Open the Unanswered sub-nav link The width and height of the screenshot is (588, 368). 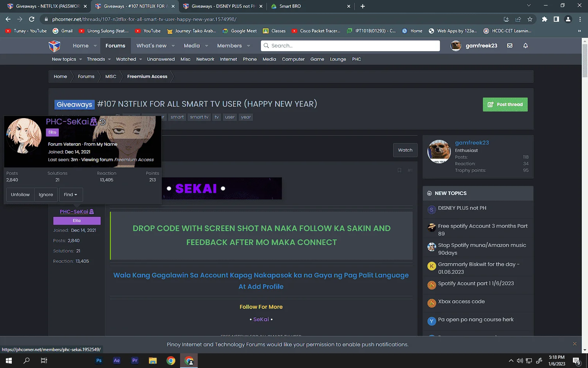tap(161, 59)
